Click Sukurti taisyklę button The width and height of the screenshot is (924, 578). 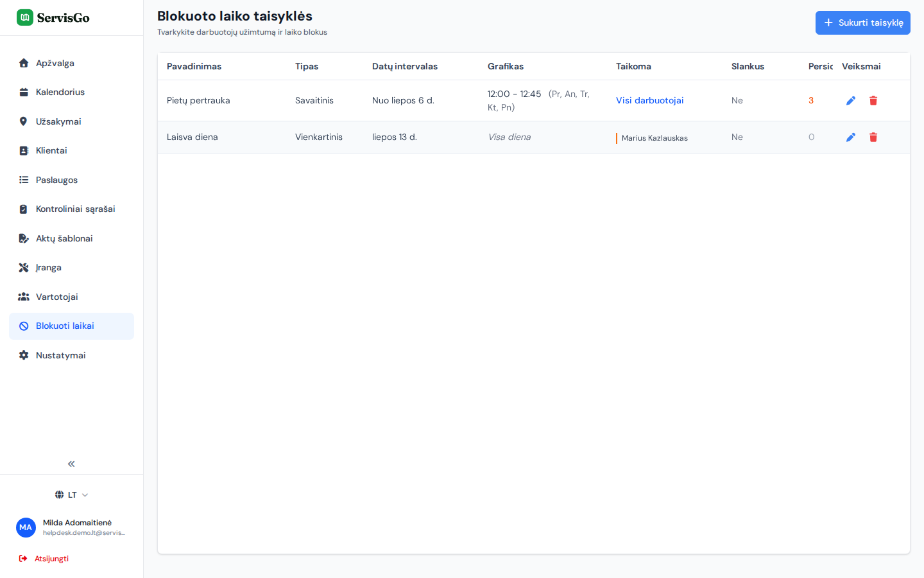[x=862, y=22]
